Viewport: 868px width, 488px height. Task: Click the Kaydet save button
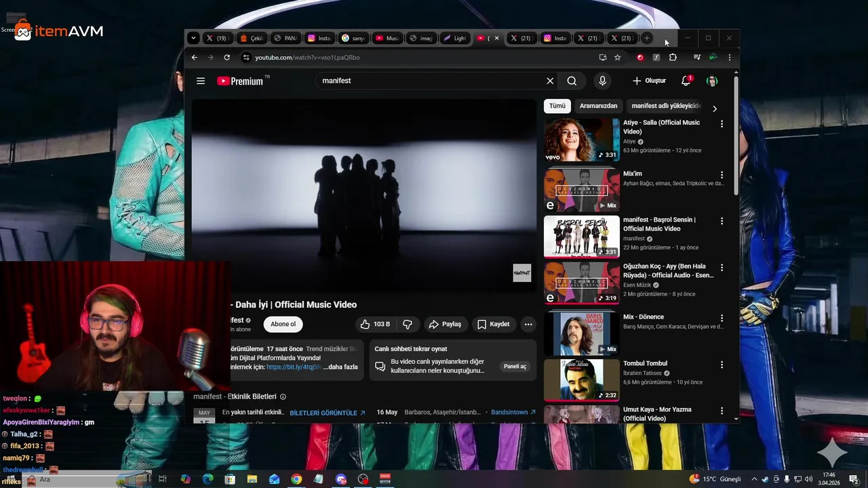coord(493,324)
